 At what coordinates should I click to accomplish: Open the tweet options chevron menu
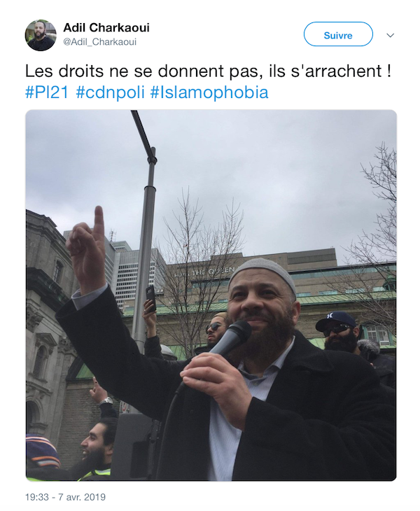(391, 35)
